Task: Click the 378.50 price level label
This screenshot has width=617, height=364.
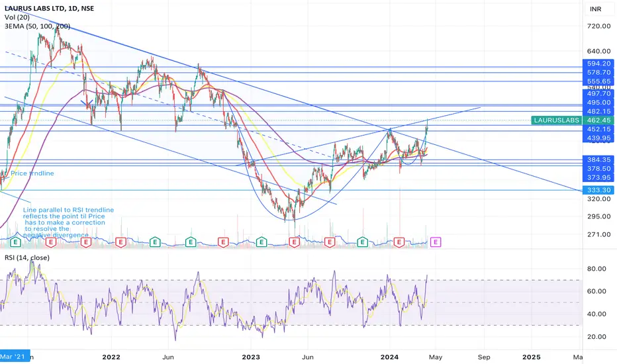Action: 598,168
